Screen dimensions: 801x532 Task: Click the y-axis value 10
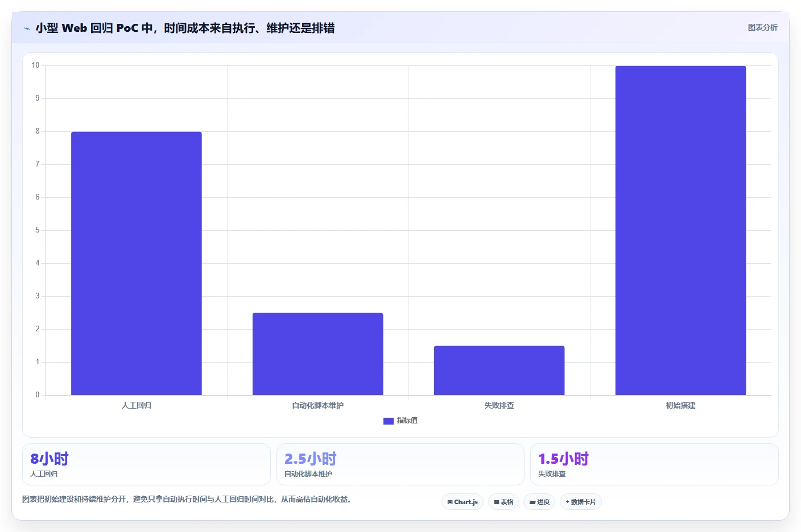35,65
